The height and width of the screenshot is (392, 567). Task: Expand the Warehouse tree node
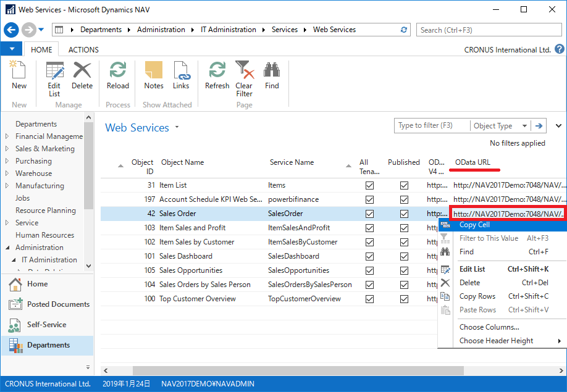(x=7, y=173)
